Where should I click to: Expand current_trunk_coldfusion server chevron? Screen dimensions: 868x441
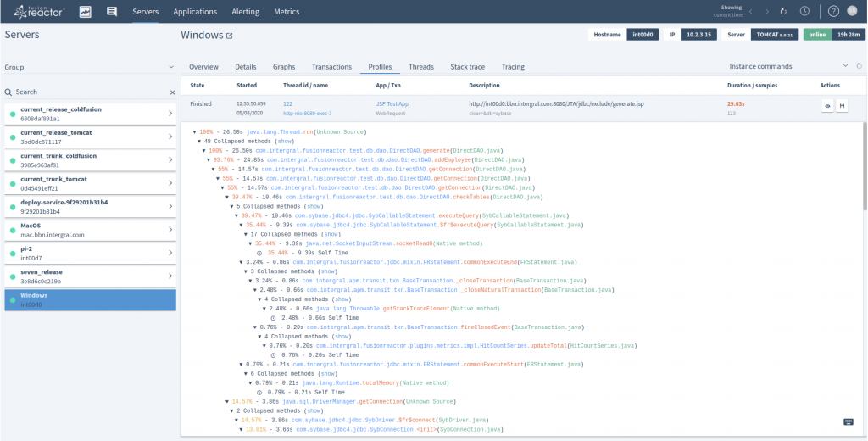(x=170, y=160)
